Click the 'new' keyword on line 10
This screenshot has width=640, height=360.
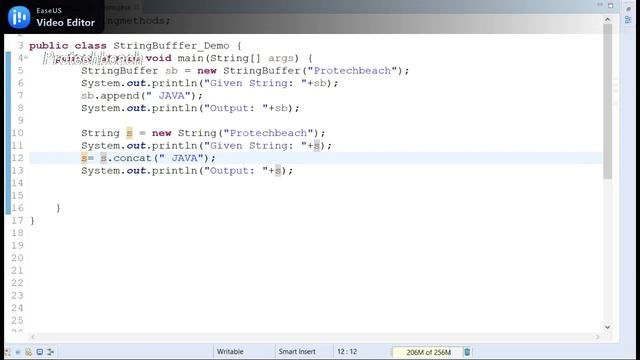(x=162, y=133)
